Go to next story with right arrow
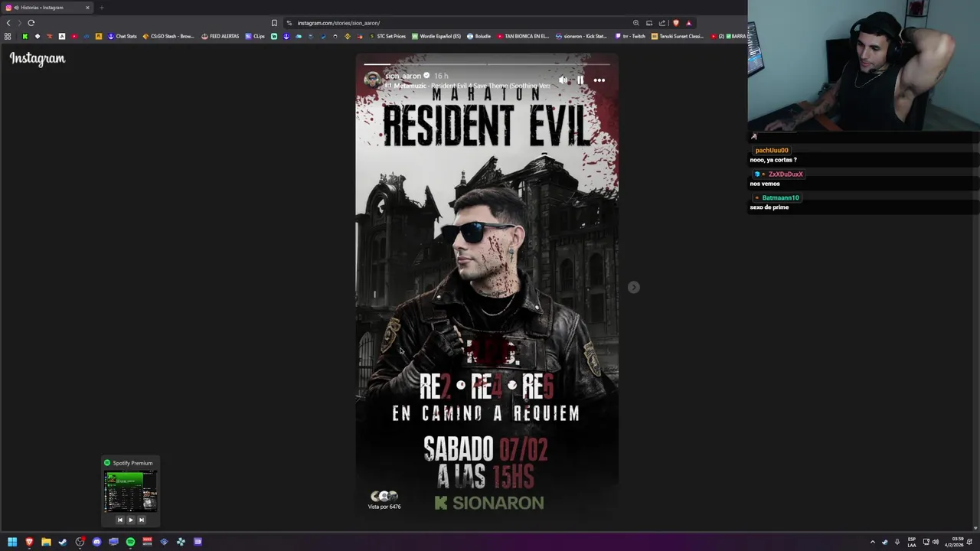The width and height of the screenshot is (980, 551). (x=633, y=287)
